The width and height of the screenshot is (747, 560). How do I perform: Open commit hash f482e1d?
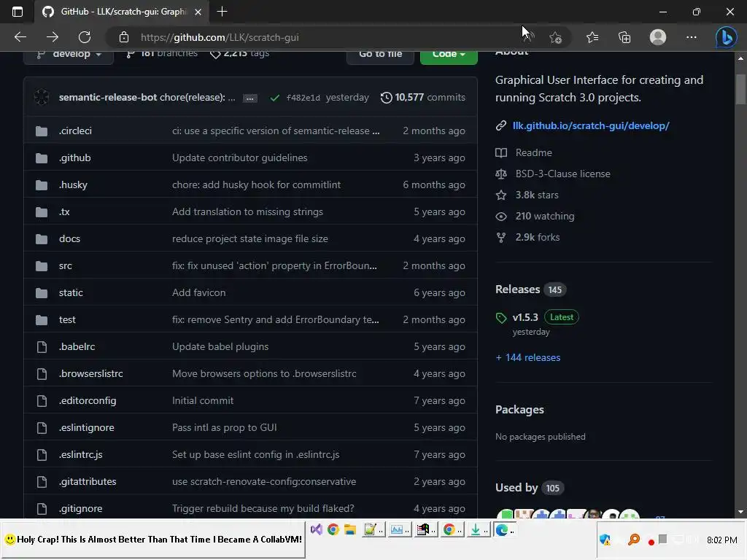tap(303, 98)
